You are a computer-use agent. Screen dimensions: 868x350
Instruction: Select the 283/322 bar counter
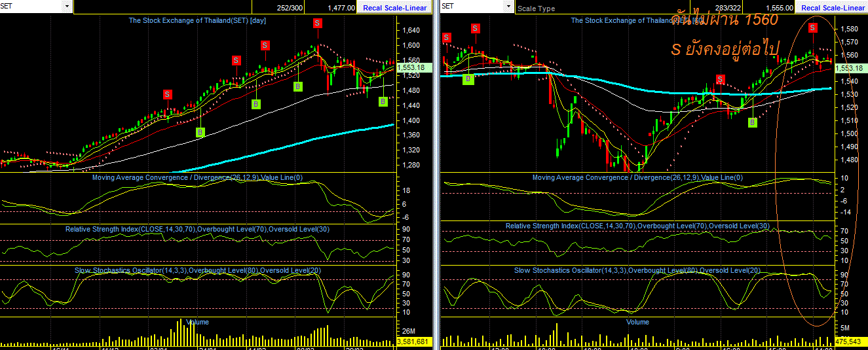[728, 8]
